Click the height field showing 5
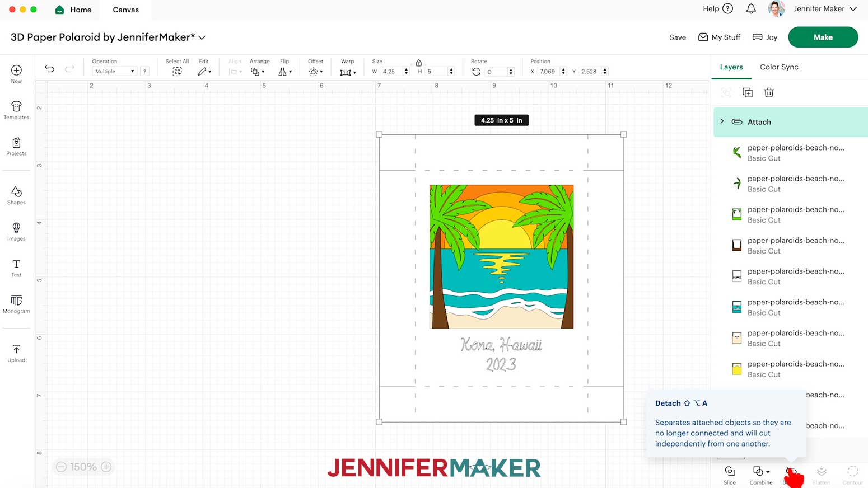The height and width of the screenshot is (488, 868). [437, 72]
